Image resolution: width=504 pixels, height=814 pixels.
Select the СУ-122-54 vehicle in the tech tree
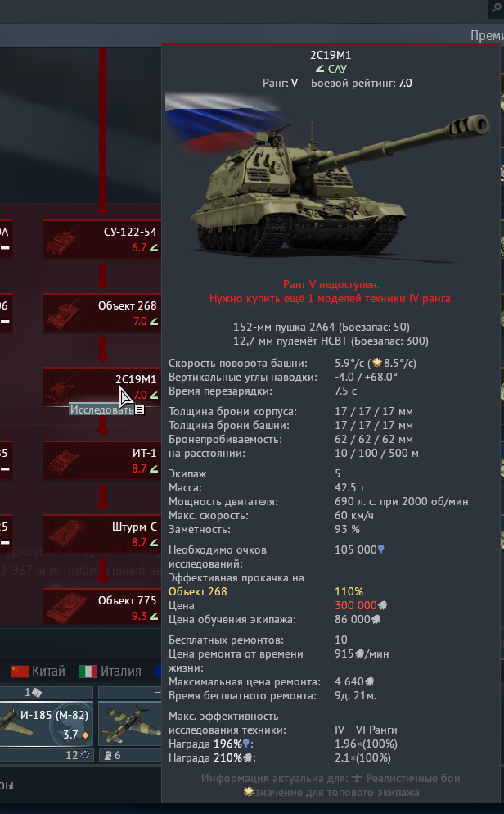101,239
